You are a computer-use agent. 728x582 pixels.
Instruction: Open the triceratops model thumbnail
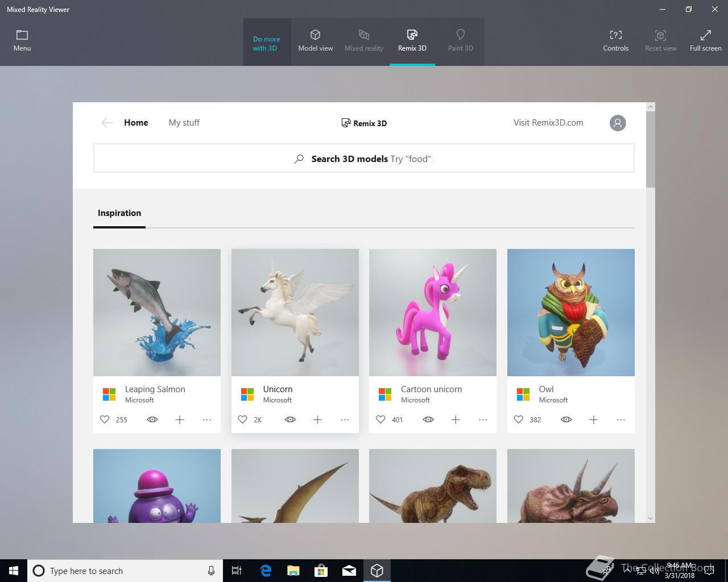(571, 486)
